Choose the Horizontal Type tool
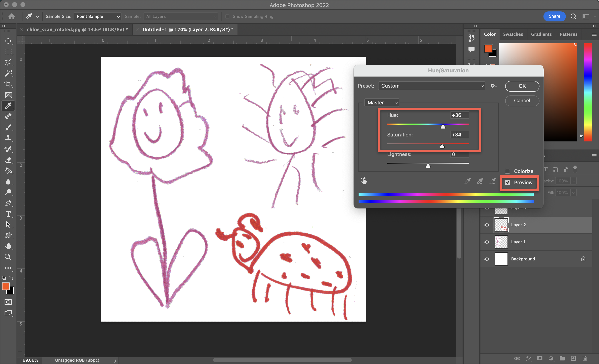 tap(9, 214)
